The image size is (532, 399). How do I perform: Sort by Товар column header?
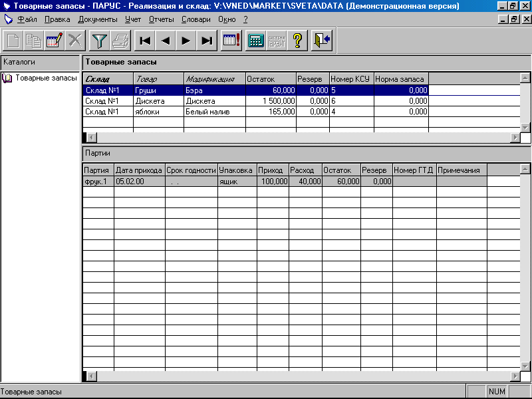[158, 79]
